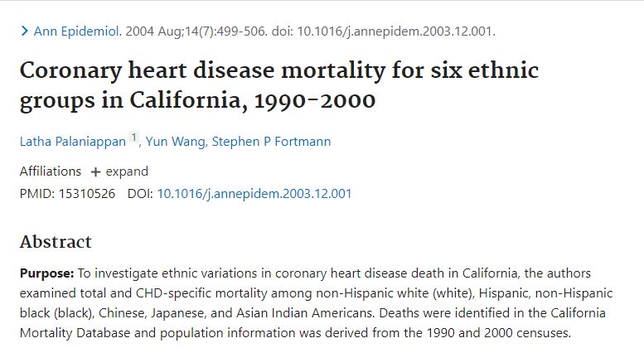
Task: Click the title line 'groups in California, 1990-2000'
Action: pos(197,101)
